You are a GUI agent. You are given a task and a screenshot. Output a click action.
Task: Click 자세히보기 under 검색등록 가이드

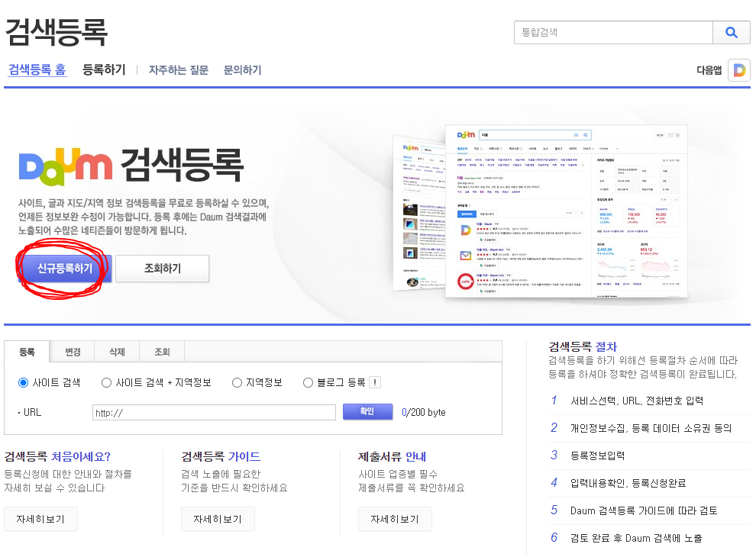pyautogui.click(x=218, y=519)
